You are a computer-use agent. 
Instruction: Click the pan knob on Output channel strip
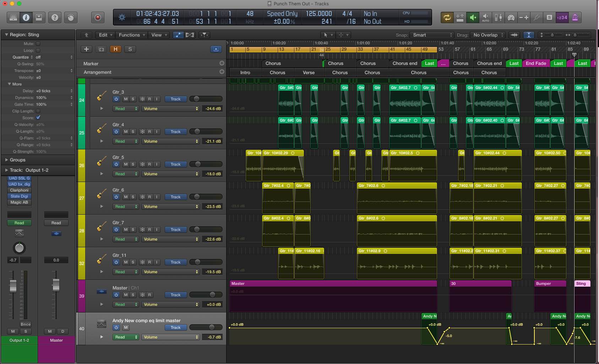[19, 248]
